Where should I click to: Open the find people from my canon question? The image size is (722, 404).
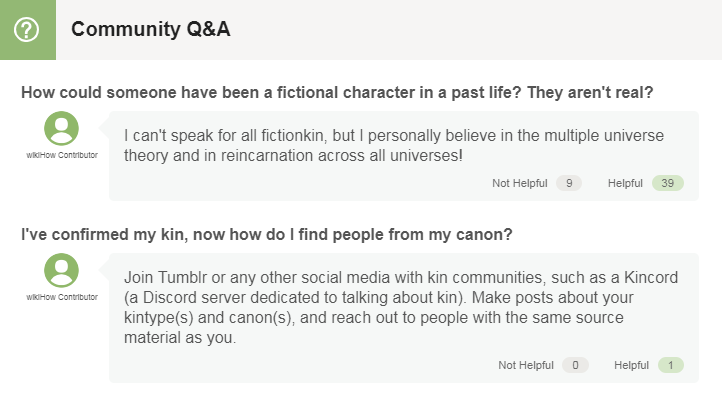coord(267,234)
